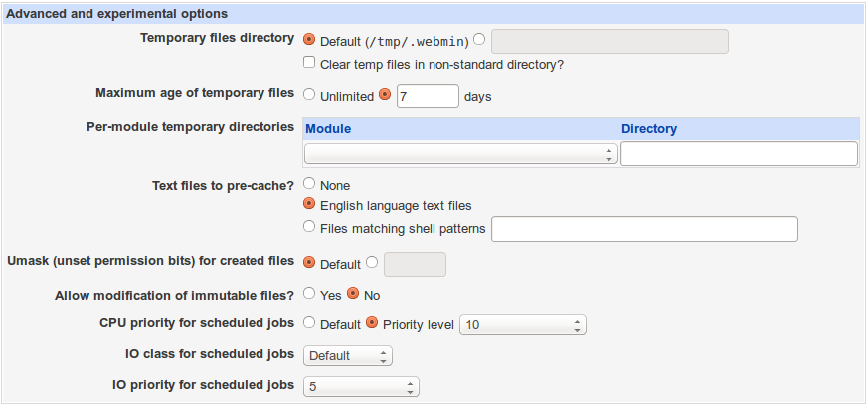Click the shell patterns text field

644,229
